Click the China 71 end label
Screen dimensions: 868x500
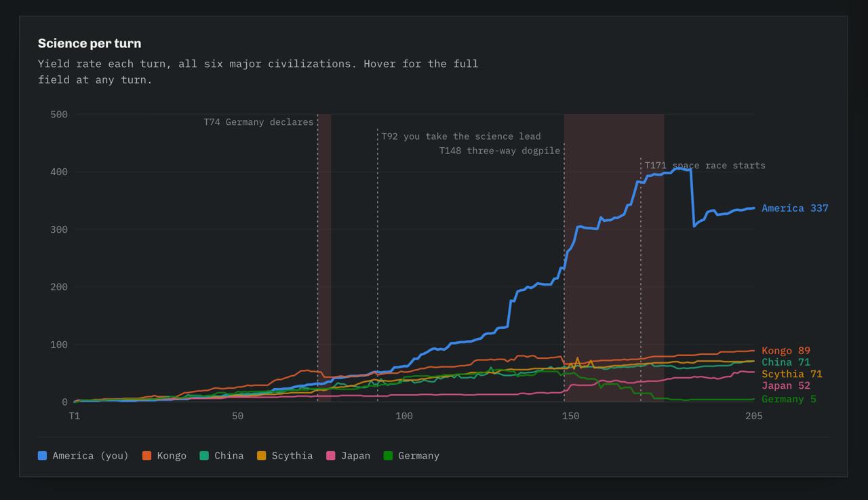pos(786,362)
